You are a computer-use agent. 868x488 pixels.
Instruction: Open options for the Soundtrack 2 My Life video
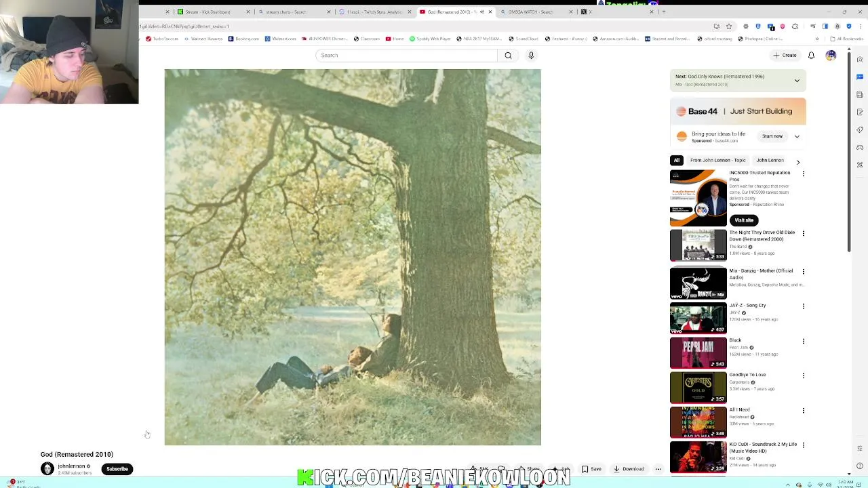pyautogui.click(x=804, y=445)
